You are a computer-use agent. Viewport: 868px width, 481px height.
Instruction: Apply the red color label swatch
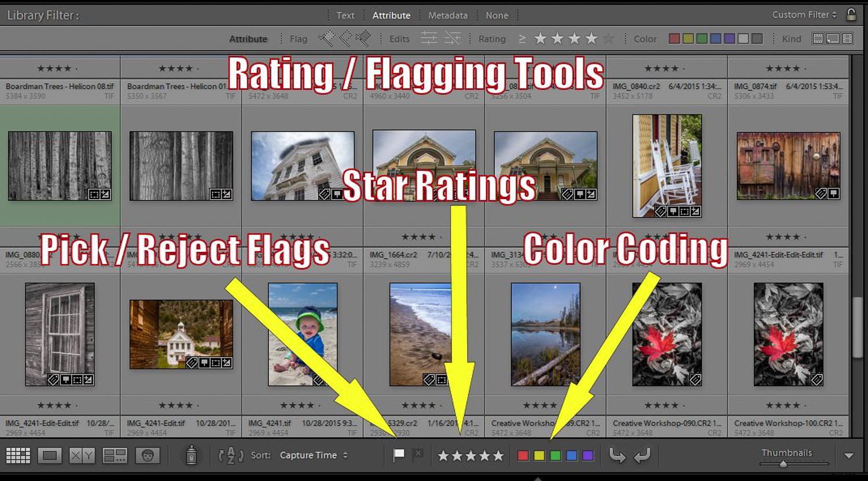pos(523,455)
